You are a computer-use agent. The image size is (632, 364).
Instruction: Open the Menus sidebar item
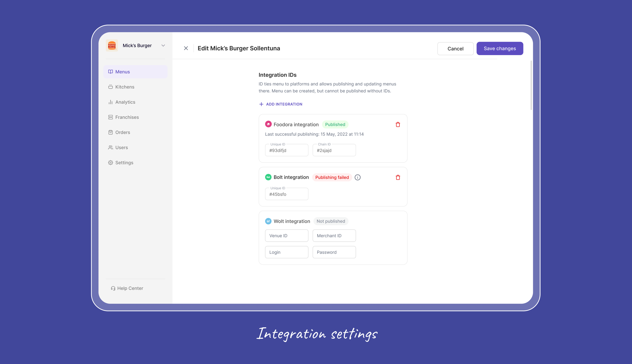(136, 72)
